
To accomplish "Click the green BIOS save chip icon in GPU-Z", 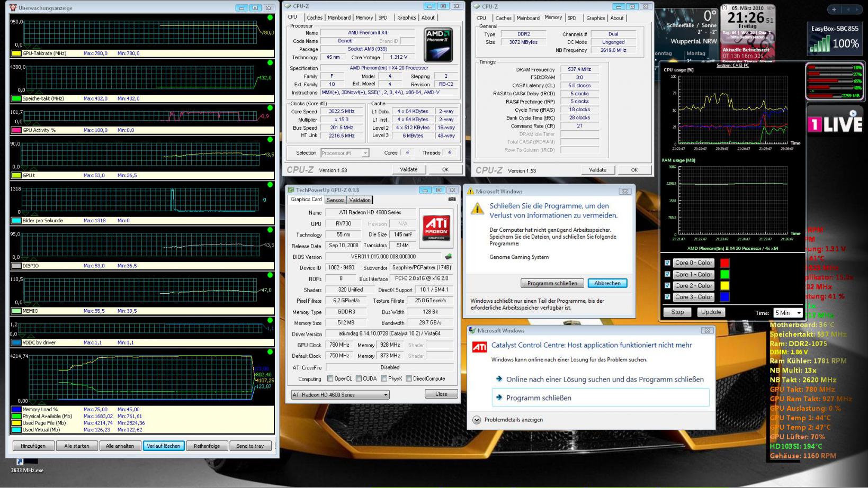I will point(449,257).
